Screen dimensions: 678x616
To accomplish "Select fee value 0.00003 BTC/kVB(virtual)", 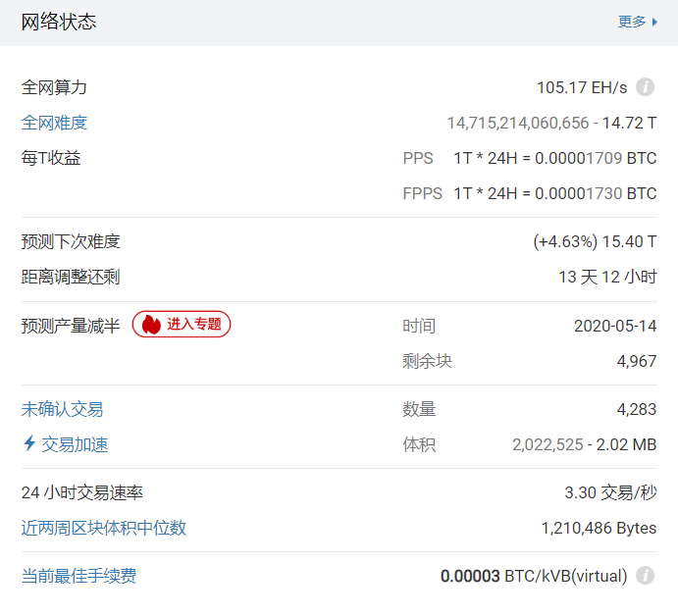I will point(534,576).
